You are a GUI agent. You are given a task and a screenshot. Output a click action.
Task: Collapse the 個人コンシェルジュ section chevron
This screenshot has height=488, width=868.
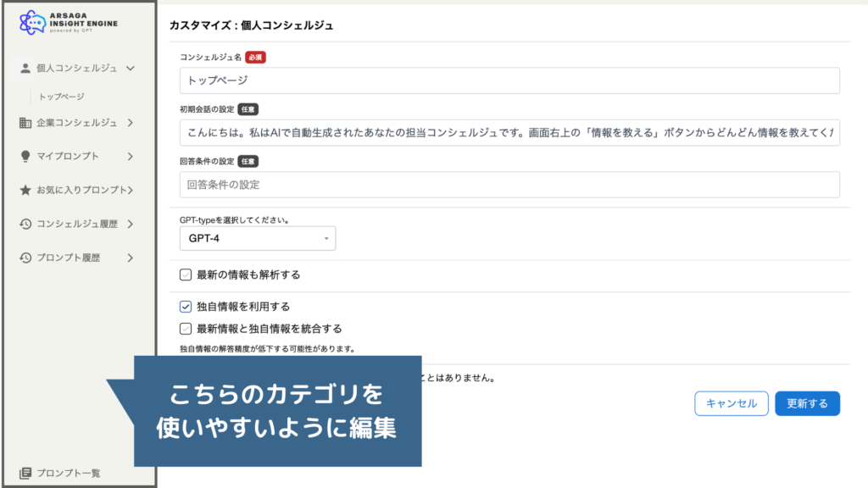[x=129, y=68]
